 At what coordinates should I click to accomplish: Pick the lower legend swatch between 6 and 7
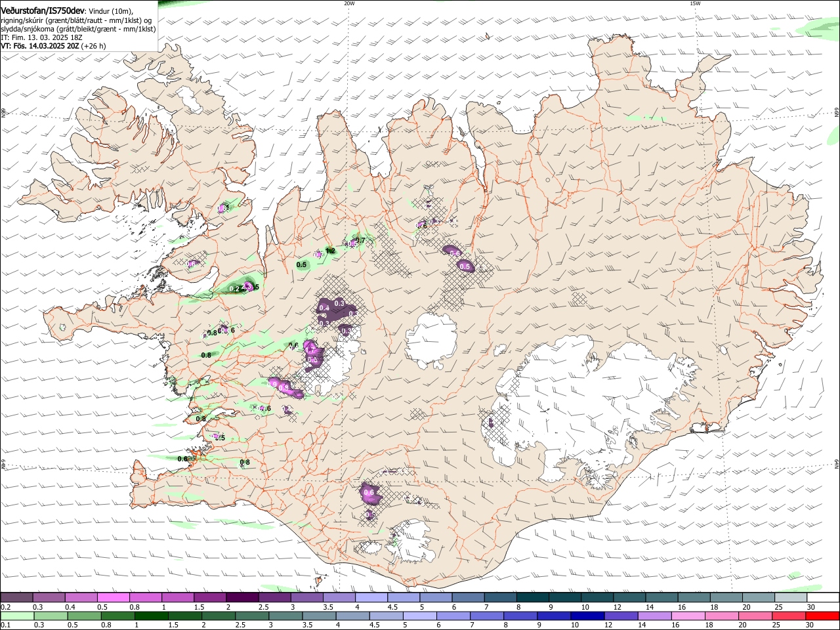coord(453,616)
